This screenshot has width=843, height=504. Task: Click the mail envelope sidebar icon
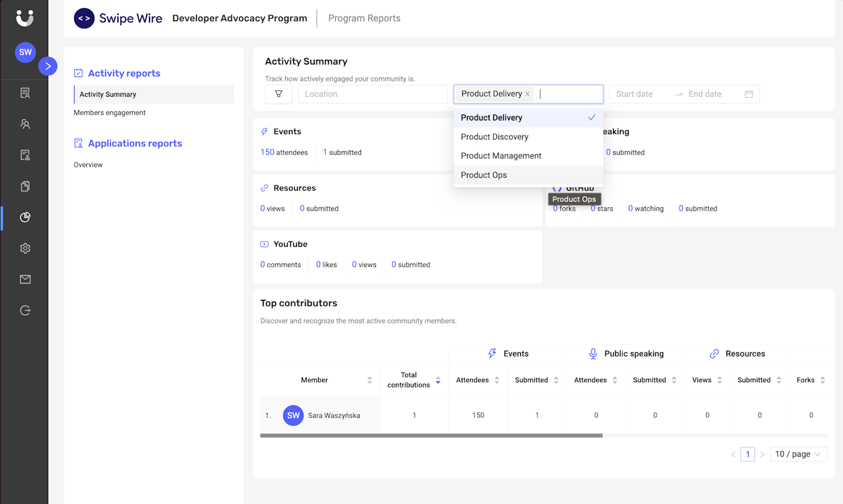point(25,280)
